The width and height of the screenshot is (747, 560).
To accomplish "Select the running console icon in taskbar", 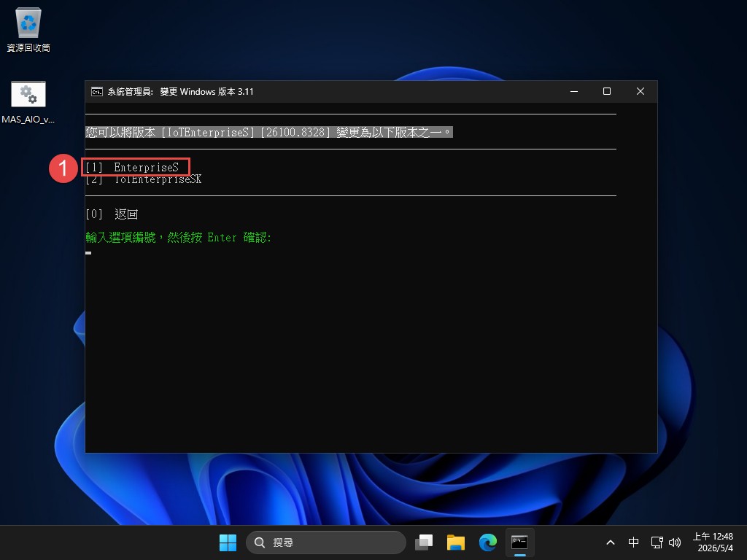I will click(519, 542).
